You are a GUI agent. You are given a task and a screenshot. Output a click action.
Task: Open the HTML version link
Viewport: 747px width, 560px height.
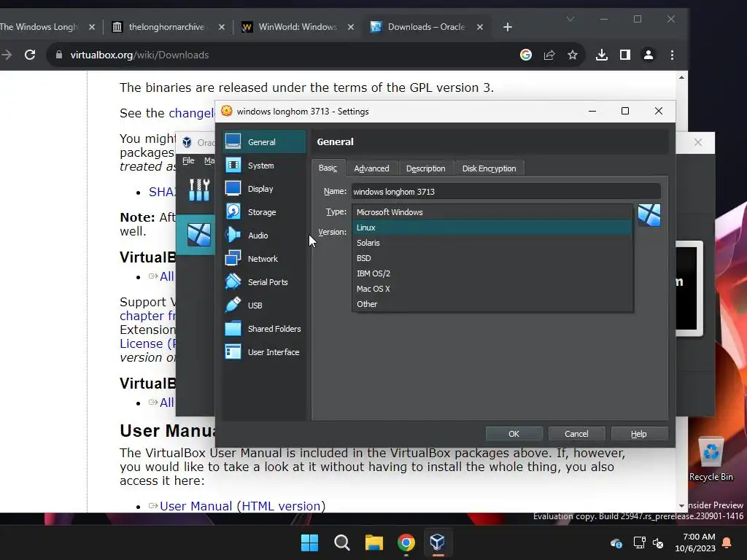(281, 506)
